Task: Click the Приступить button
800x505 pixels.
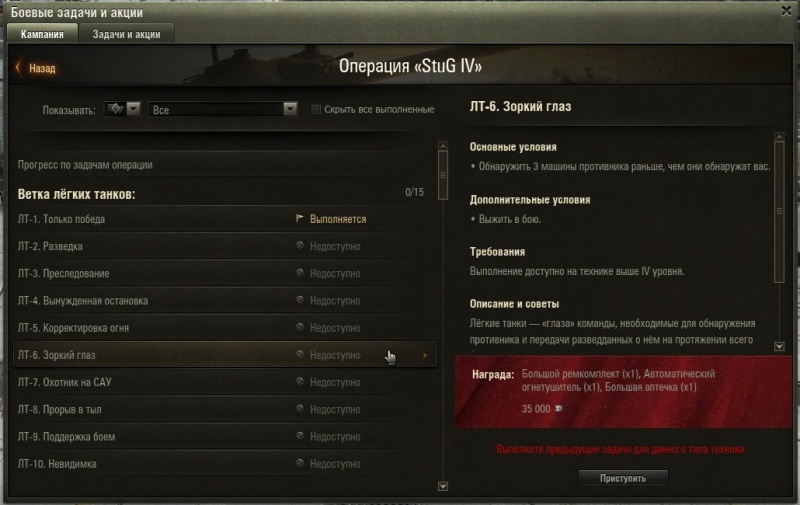Action: 623,478
